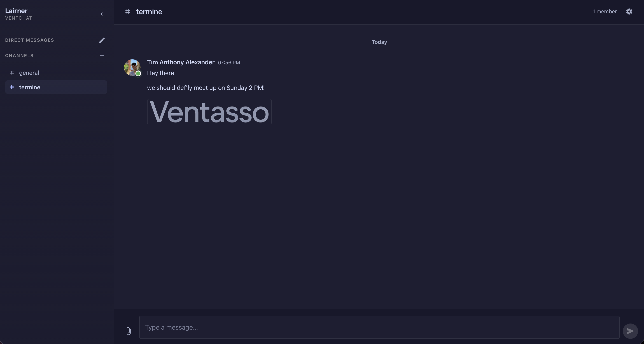Start a new direct message with pencil icon
The height and width of the screenshot is (344, 644).
102,40
